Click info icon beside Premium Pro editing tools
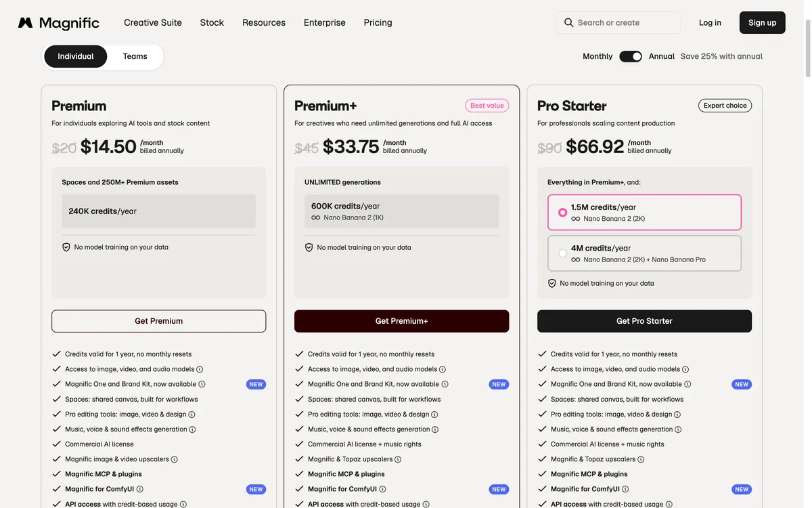This screenshot has height=508, width=812. pos(191,415)
